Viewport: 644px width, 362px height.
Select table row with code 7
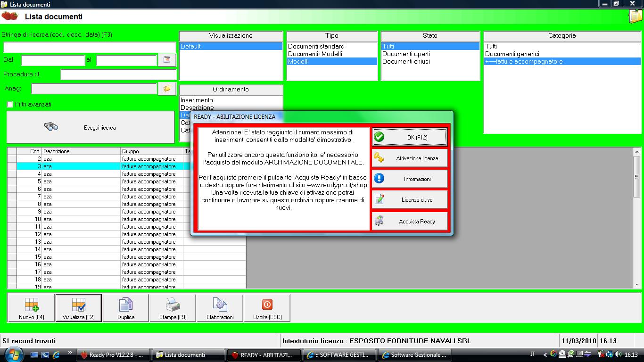point(126,197)
